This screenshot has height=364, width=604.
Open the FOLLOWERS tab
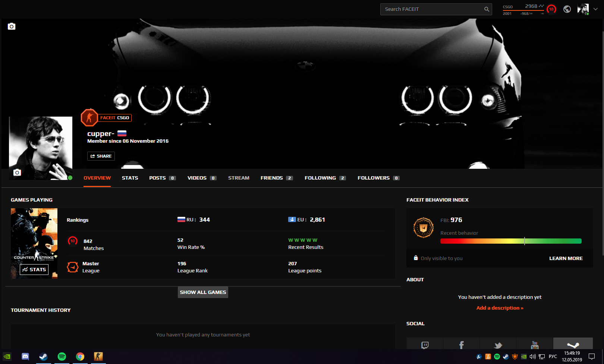pos(378,178)
